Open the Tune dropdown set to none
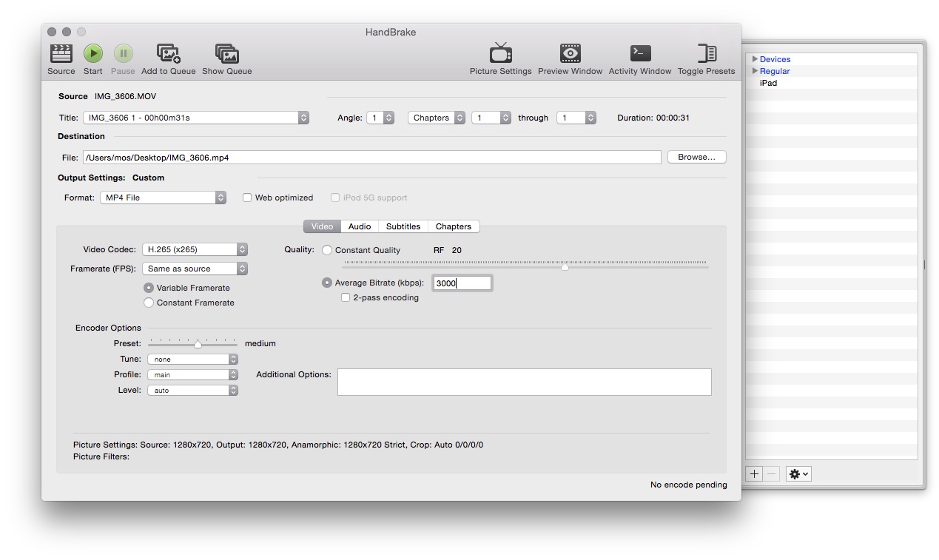The image size is (939, 560). coord(192,359)
